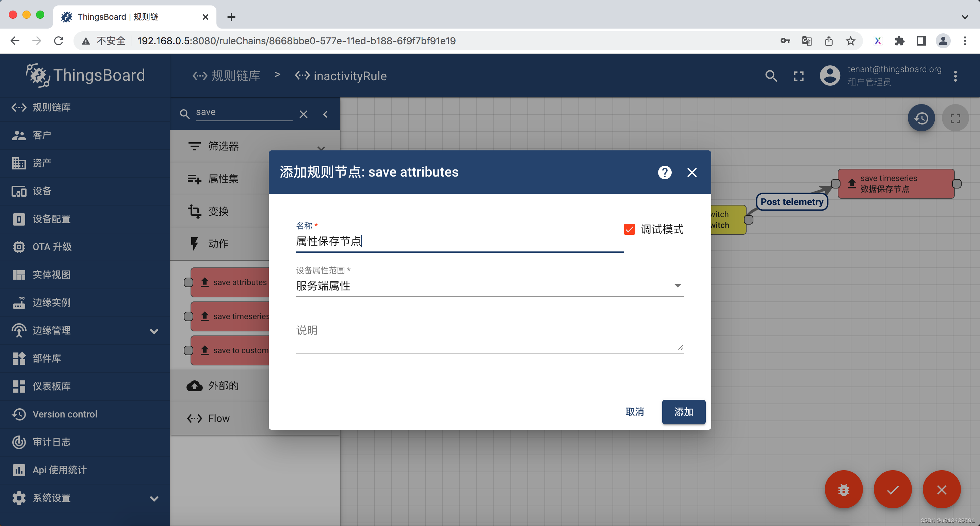
Task: Click the ThingsBoard logo
Action: click(x=85, y=75)
